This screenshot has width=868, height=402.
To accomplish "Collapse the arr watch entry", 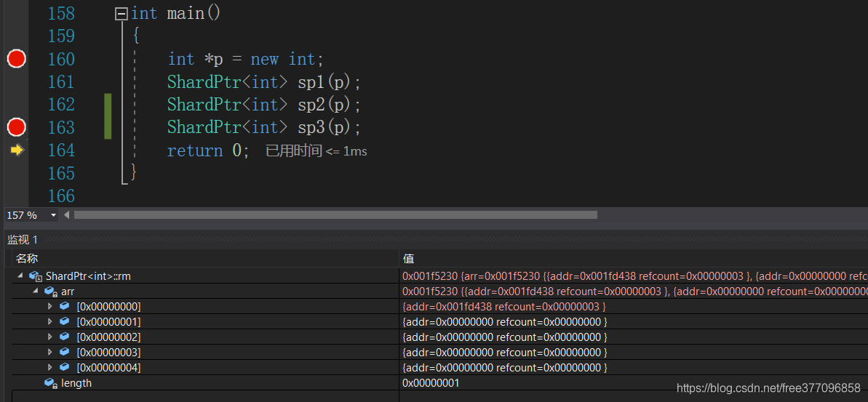I will (36, 291).
